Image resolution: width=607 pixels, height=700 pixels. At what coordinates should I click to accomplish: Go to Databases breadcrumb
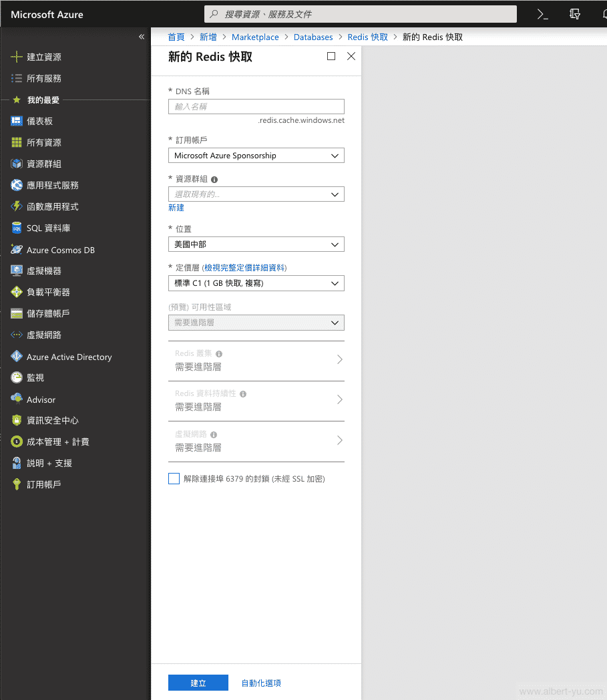(313, 37)
